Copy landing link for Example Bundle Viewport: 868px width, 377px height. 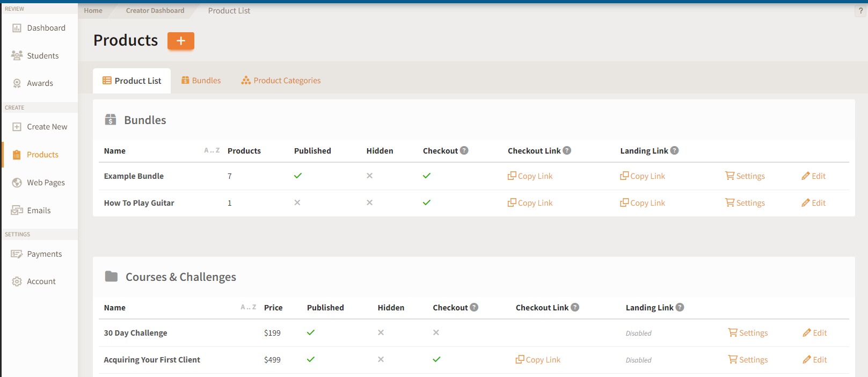coord(643,176)
